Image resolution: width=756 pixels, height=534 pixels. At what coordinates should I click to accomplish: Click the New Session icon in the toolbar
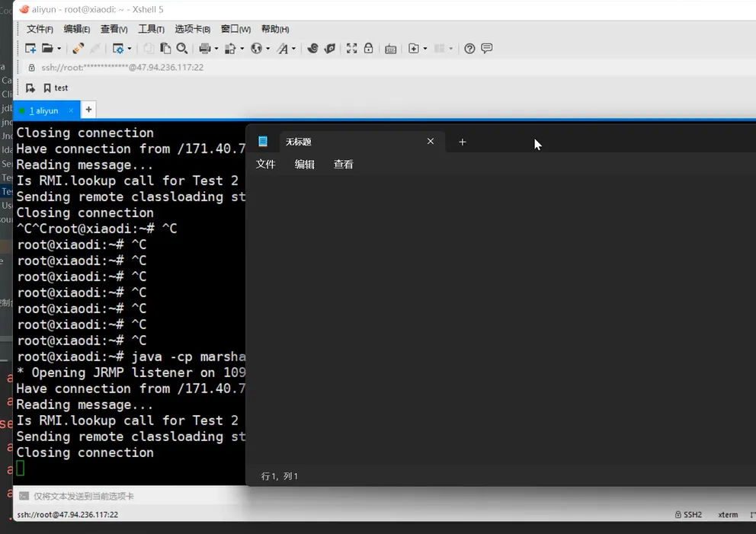(x=30, y=48)
